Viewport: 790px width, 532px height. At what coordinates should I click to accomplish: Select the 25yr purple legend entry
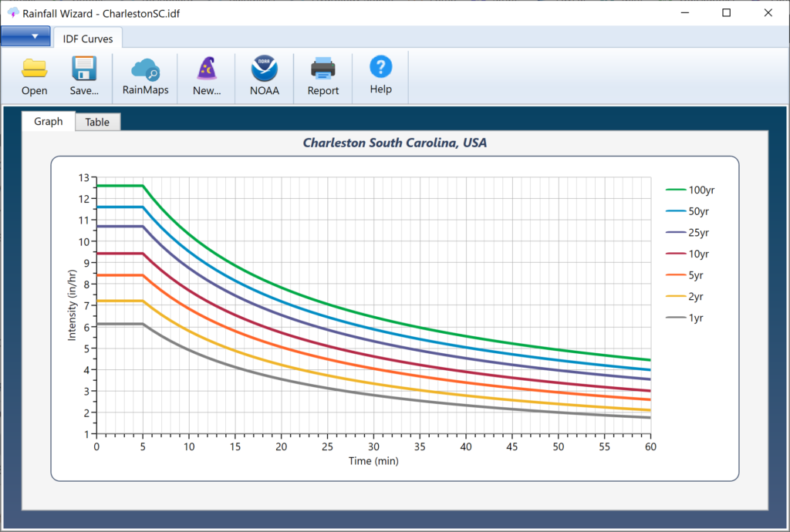tap(687, 233)
